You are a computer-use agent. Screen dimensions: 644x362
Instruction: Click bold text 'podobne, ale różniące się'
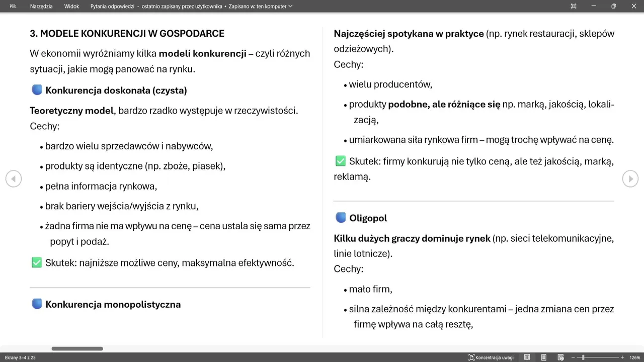click(444, 105)
